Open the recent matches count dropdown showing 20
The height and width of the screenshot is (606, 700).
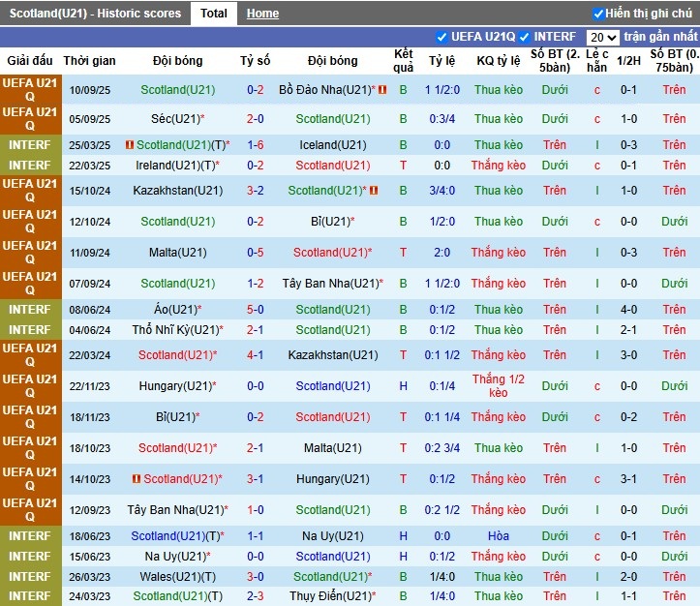(602, 37)
